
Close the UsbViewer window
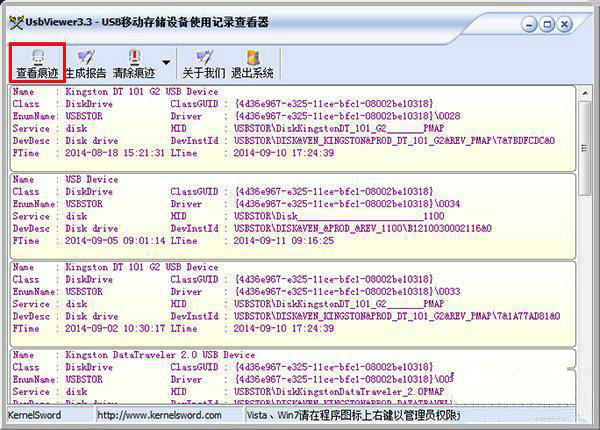tap(565, 25)
